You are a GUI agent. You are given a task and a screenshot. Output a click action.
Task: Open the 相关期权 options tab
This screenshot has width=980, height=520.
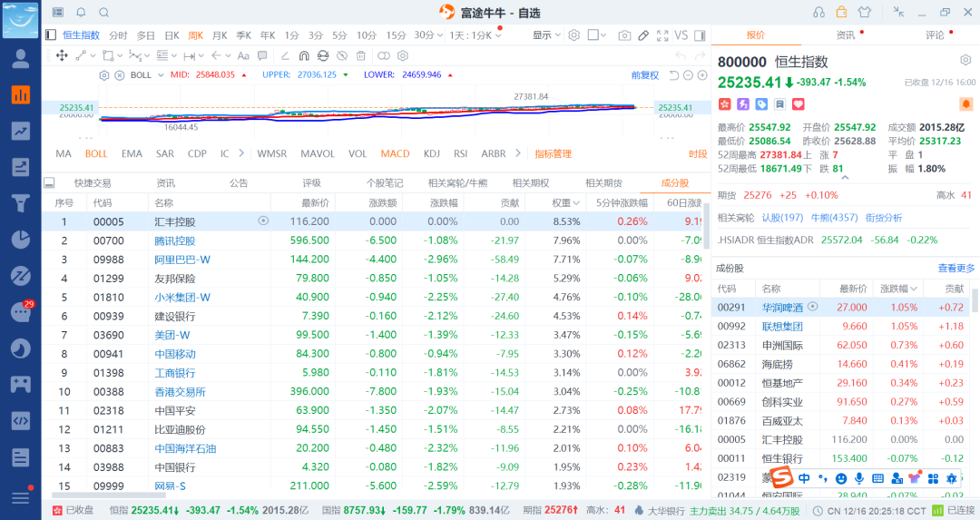pos(531,183)
